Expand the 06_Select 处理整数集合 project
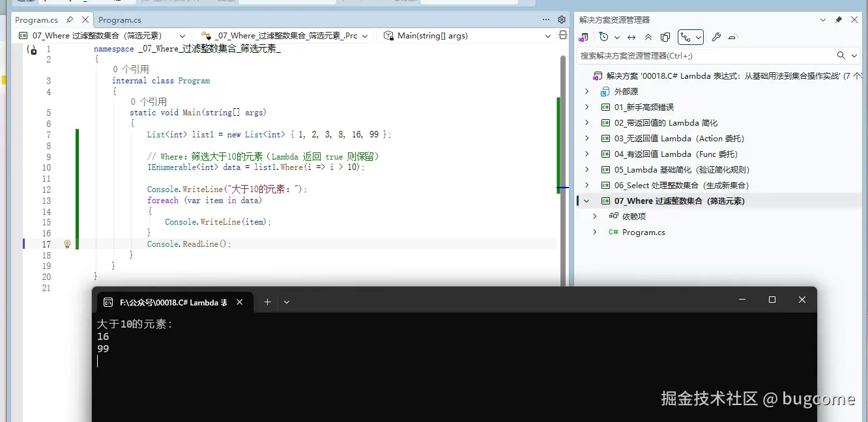868x422 pixels. [586, 185]
